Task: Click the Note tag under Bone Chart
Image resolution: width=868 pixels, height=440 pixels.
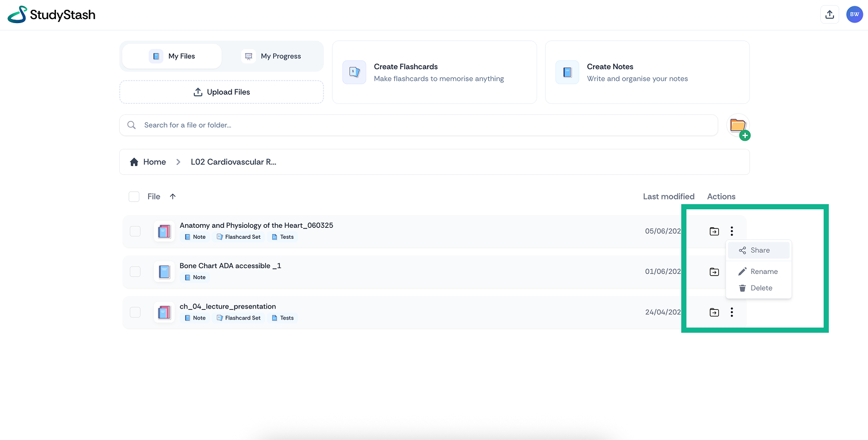Action: point(195,277)
